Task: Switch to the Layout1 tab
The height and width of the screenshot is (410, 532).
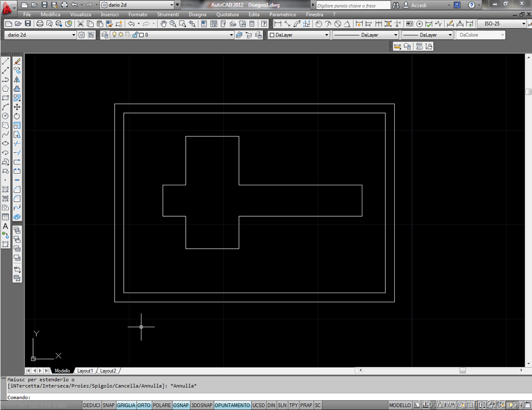Action: 85,370
